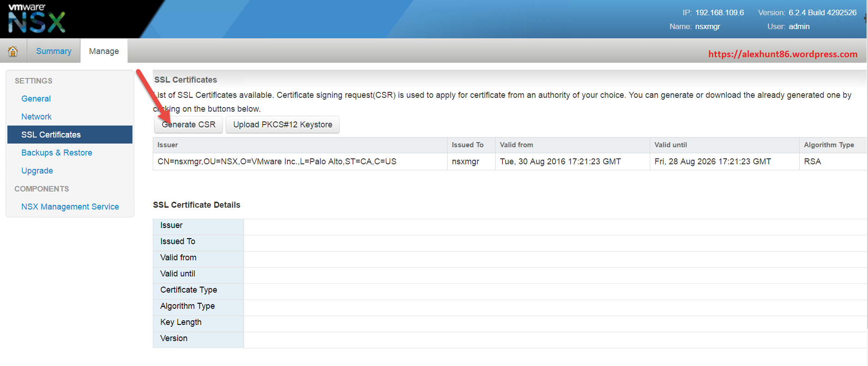The image size is (868, 366).
Task: Click the Certificate Type details row
Action: 509,292
